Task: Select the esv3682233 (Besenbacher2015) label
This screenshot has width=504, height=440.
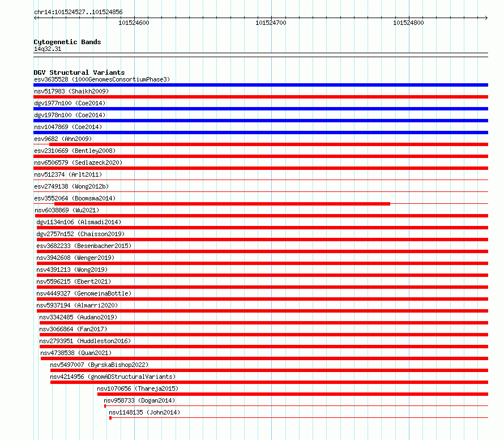Action: (84, 246)
